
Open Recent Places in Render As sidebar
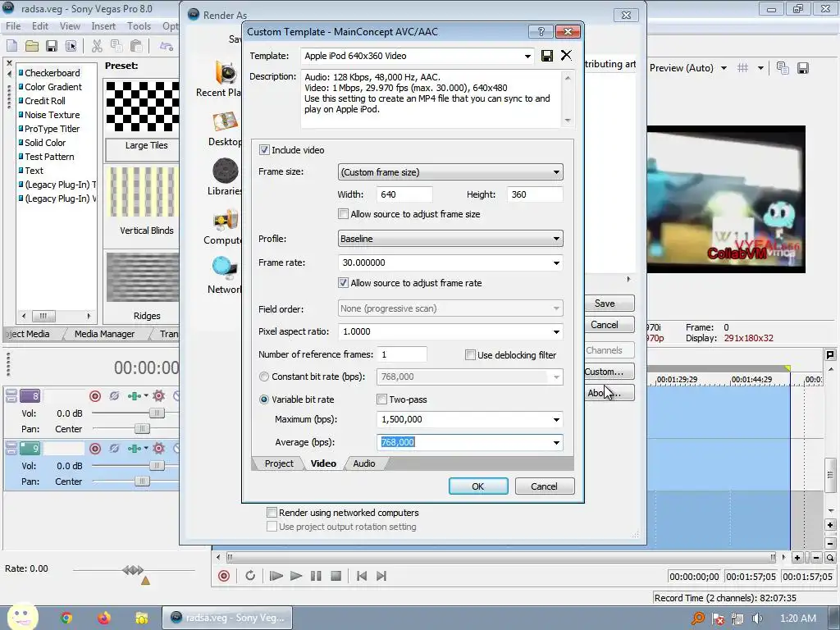coord(219,80)
